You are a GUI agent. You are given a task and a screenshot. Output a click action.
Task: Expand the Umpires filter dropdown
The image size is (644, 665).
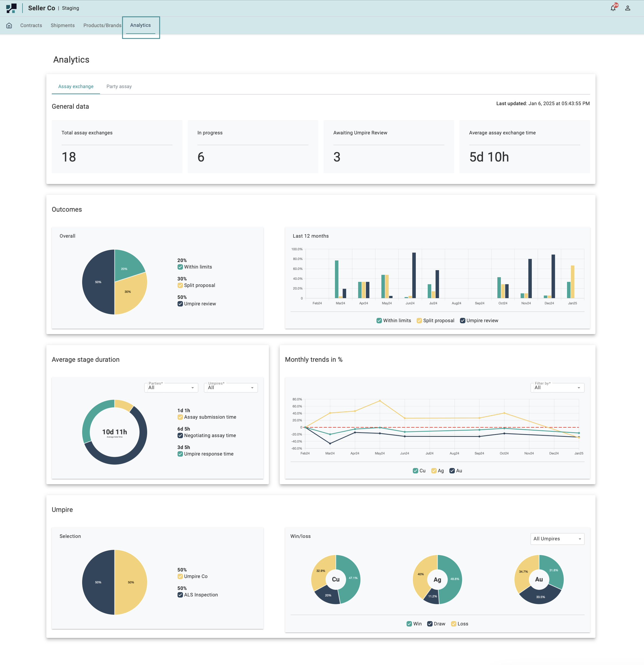click(231, 388)
